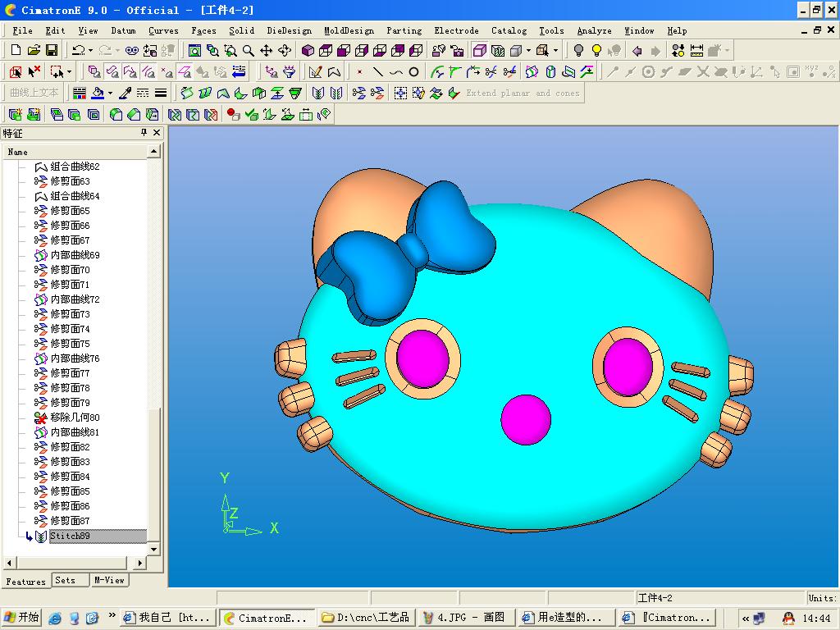Click the paint bucket fill color swatch

pos(98,93)
